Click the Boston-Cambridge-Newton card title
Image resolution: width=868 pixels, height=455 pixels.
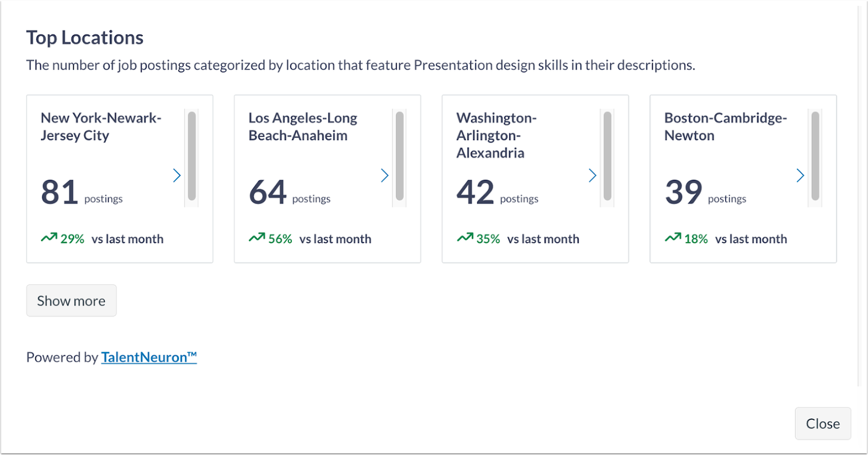coord(725,126)
